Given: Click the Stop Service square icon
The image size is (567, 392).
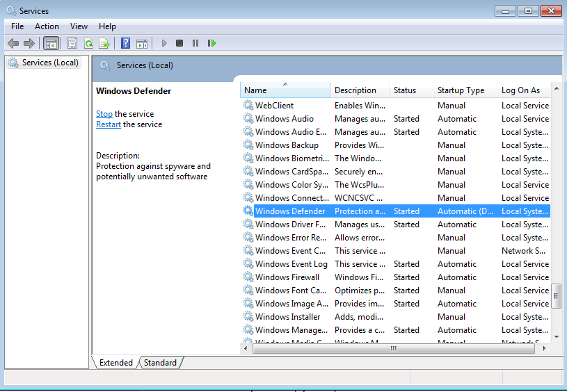Looking at the screenshot, I should click(x=179, y=43).
